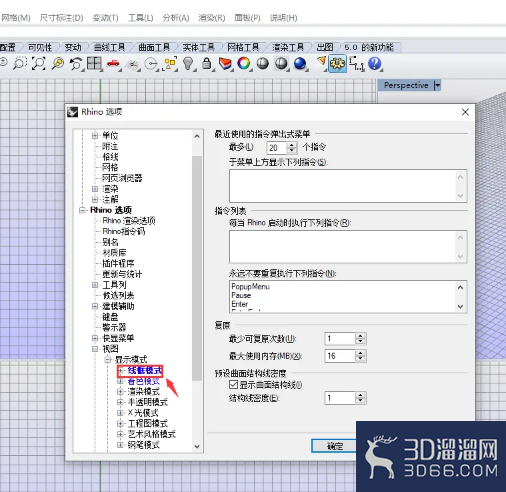The height and width of the screenshot is (492, 506).
Task: Open the 尺寸标注(D) menu
Action: [61, 18]
